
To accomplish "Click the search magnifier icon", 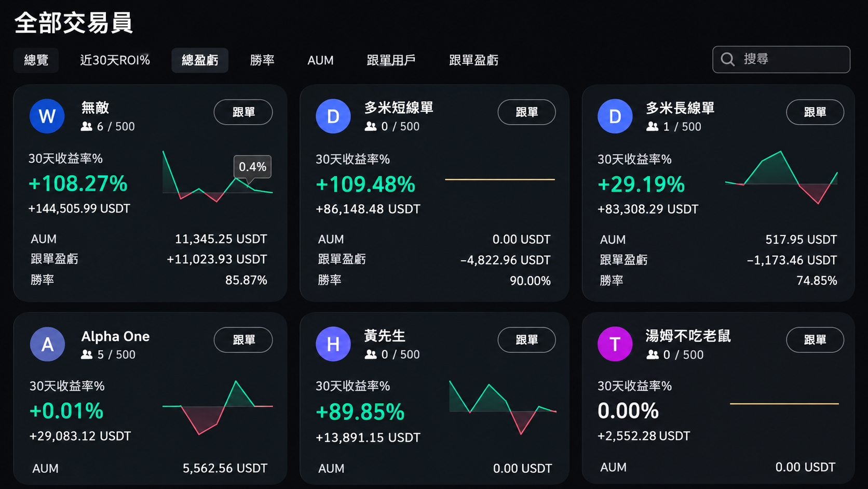I will 728,59.
